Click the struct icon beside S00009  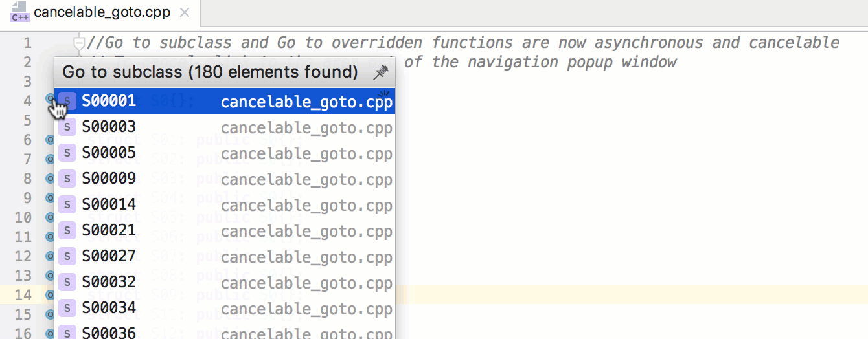point(67,179)
